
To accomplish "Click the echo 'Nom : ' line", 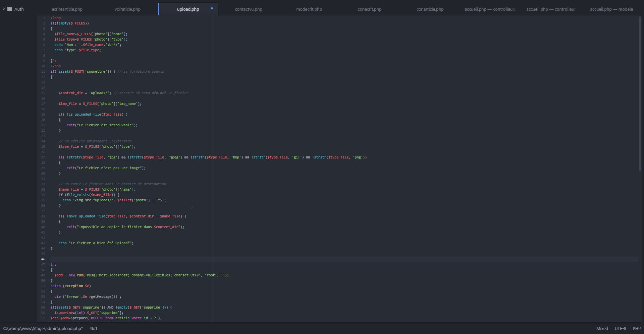I will (88, 45).
